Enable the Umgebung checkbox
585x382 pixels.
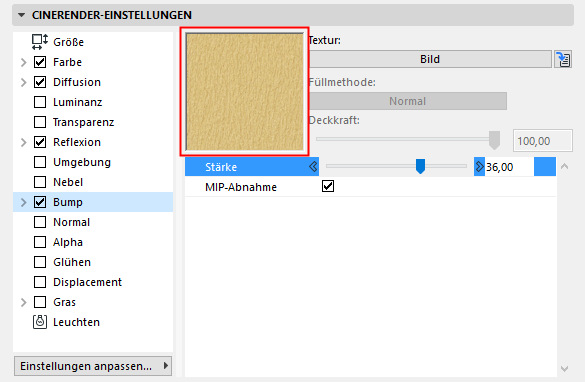pyautogui.click(x=40, y=162)
